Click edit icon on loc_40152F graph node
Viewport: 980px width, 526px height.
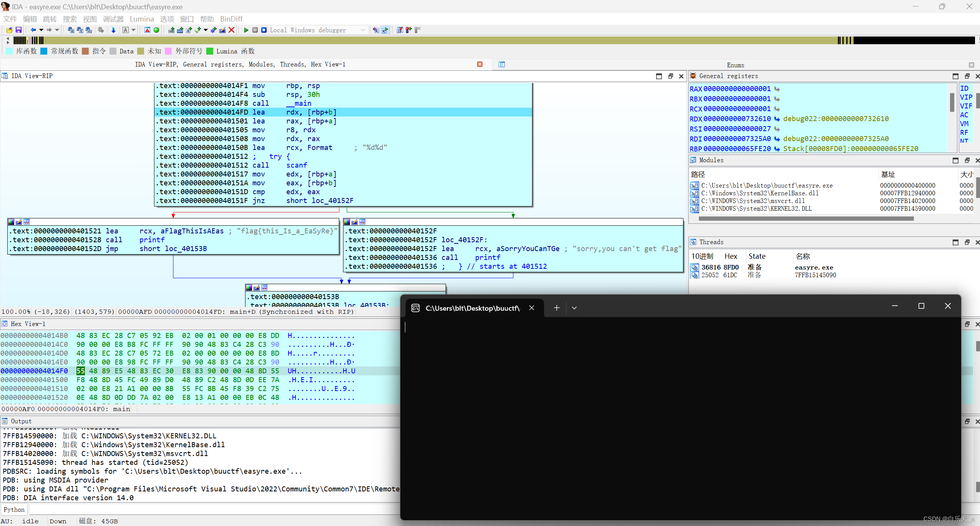pos(355,222)
